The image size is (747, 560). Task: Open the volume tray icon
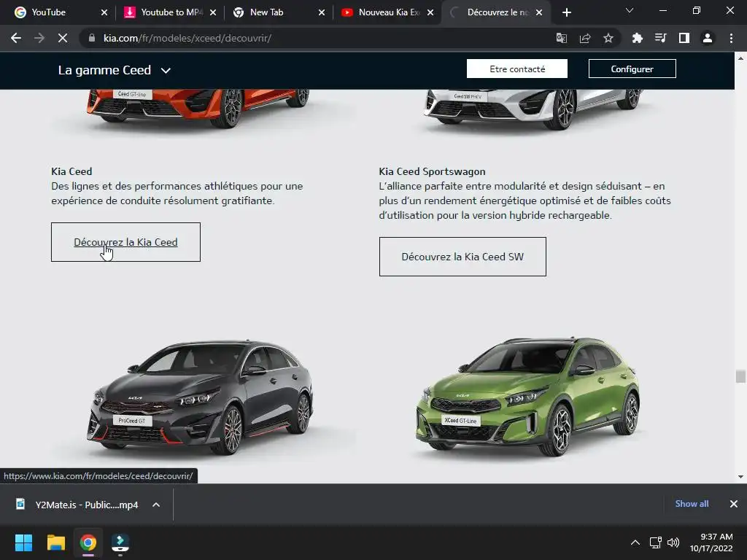(x=673, y=542)
